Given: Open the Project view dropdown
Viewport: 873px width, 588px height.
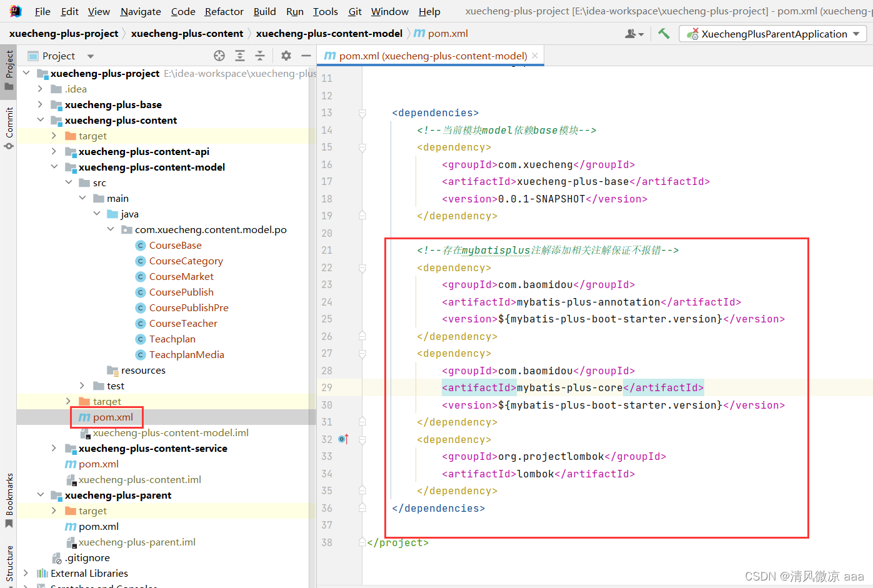Looking at the screenshot, I should click(x=91, y=56).
